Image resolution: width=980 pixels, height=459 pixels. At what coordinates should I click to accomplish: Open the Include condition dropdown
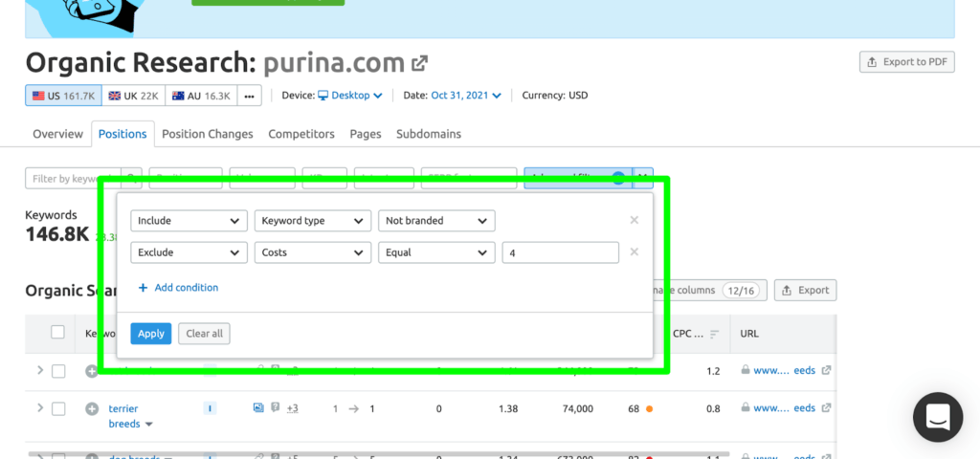click(x=189, y=220)
